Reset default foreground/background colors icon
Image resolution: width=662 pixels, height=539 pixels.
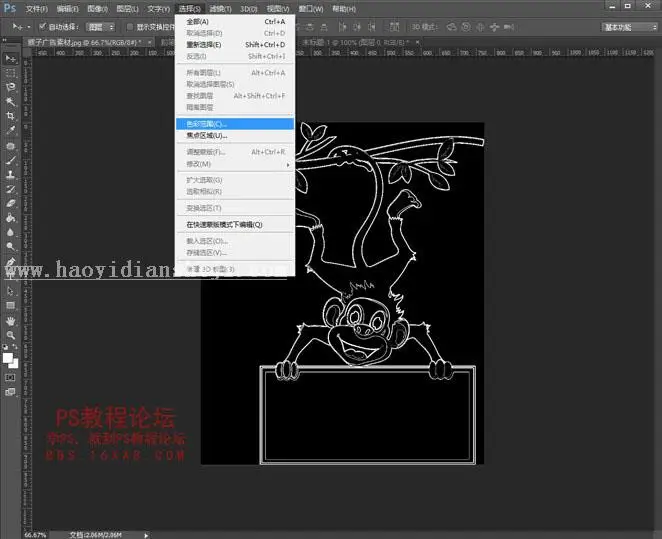[x=5, y=347]
